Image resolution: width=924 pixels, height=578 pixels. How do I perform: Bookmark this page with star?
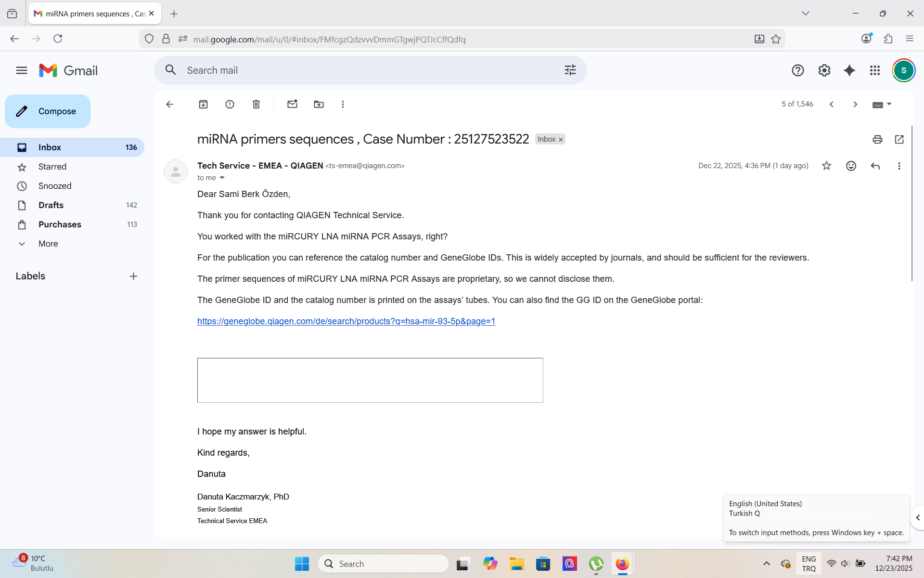point(776,39)
